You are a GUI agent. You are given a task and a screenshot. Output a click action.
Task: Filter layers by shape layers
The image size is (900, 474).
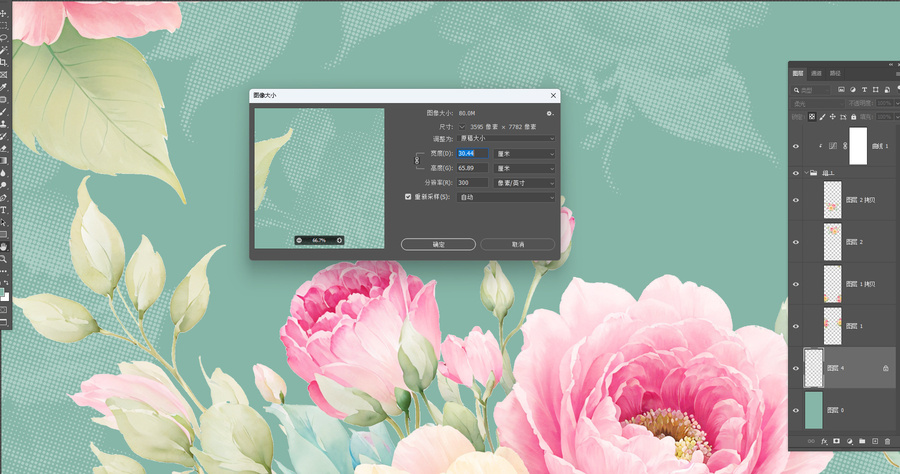point(875,90)
